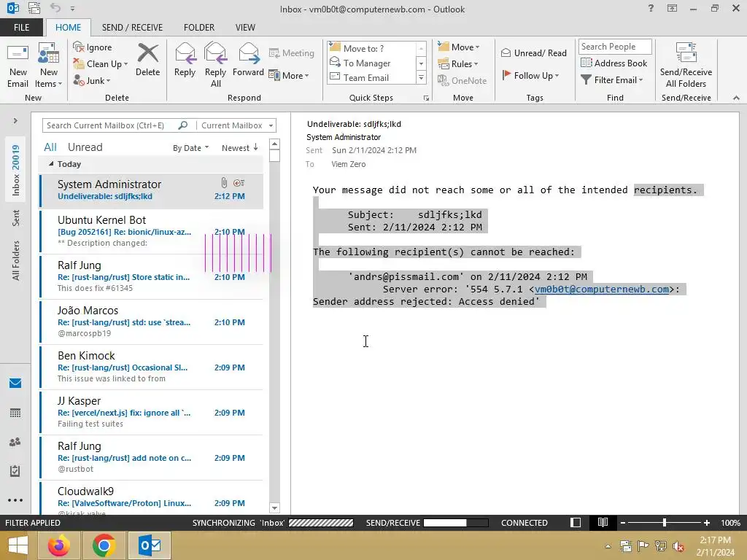Viewport: 747px width, 560px height.
Task: Choose Reply All in ribbon
Action: [x=215, y=66]
